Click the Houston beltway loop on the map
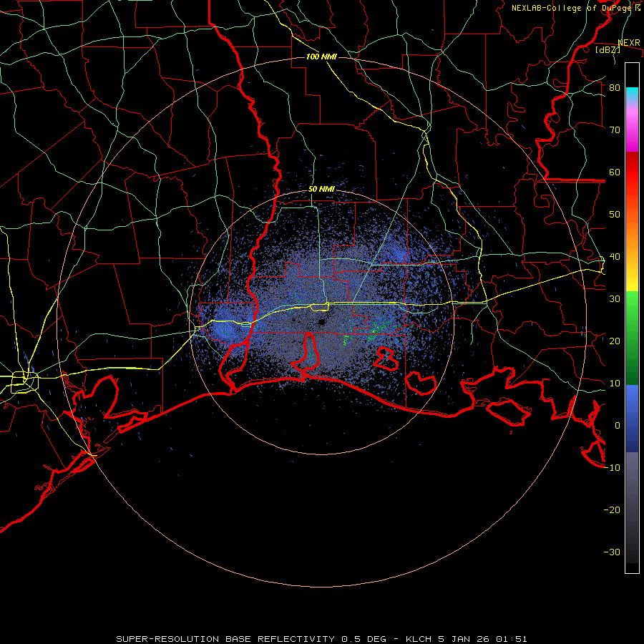The width and height of the screenshot is (644, 644). (24, 381)
